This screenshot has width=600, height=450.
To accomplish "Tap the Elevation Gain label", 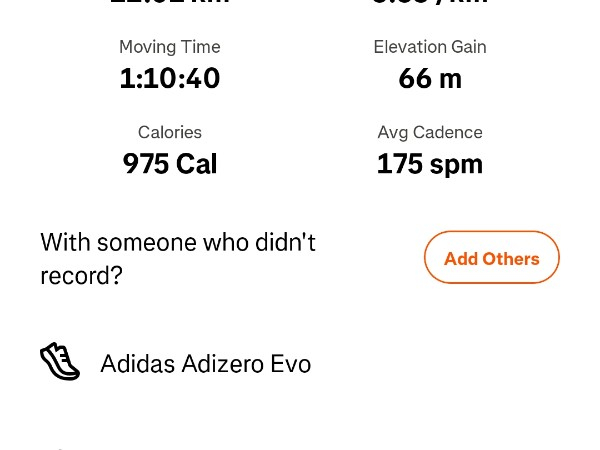I will click(x=430, y=47).
